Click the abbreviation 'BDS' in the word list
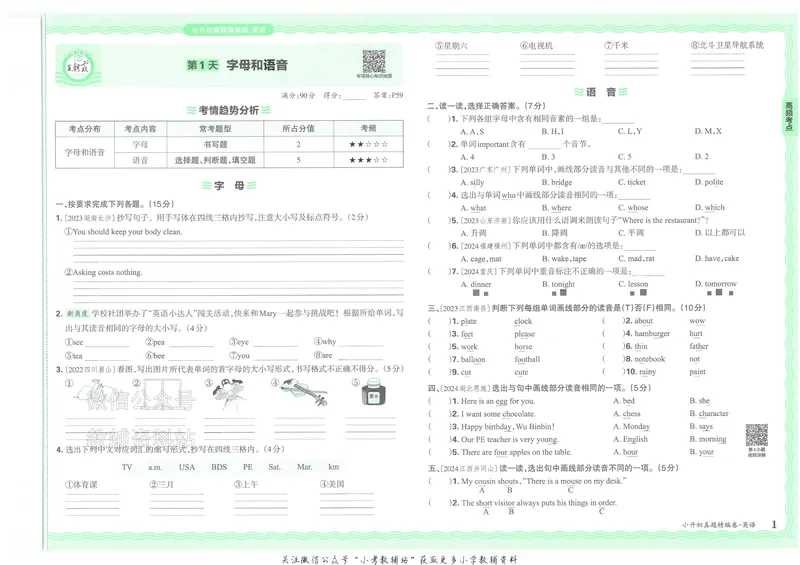 click(x=219, y=467)
